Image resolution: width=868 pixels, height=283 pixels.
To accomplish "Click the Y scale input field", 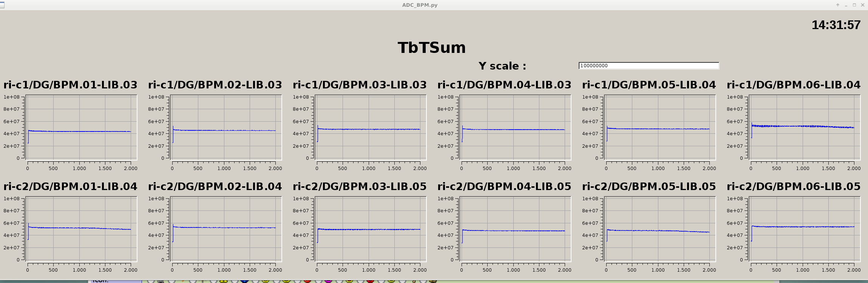I will tap(648, 66).
